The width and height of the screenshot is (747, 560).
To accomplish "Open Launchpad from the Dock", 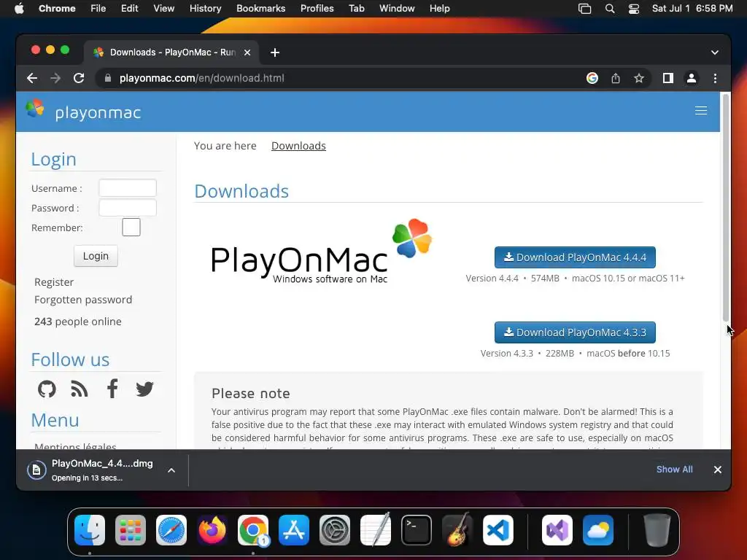I will (x=131, y=530).
